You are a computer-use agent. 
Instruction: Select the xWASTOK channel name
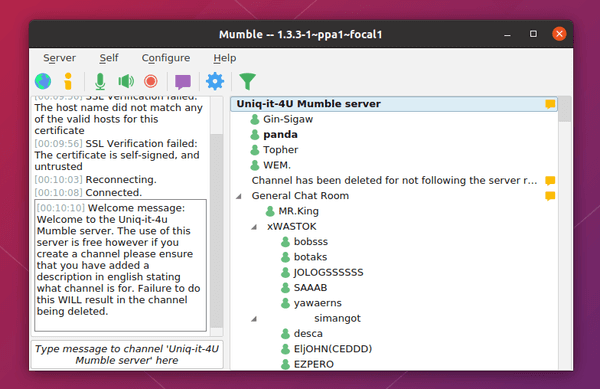(292, 226)
